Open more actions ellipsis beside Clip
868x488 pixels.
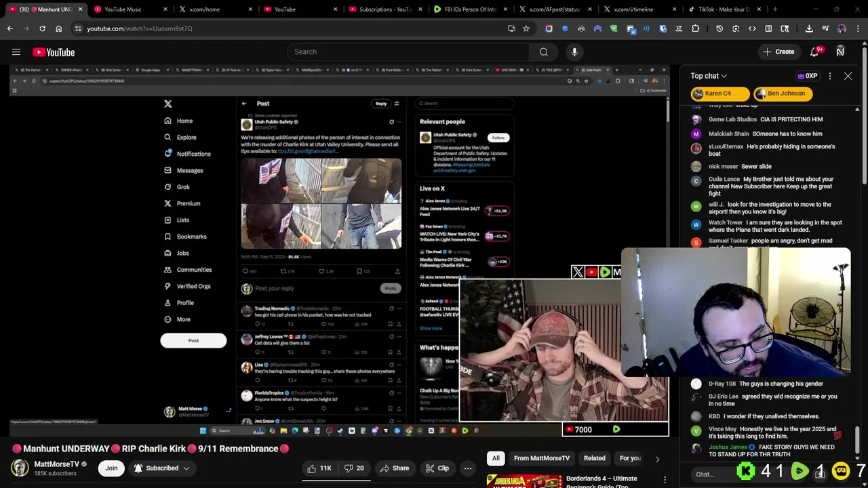467,468
